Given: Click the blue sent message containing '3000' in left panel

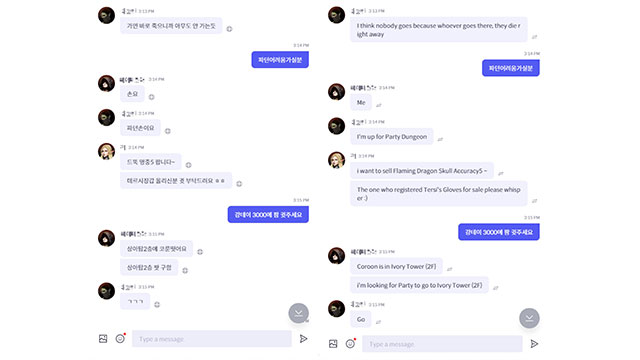Looking at the screenshot, I should (x=268, y=214).
